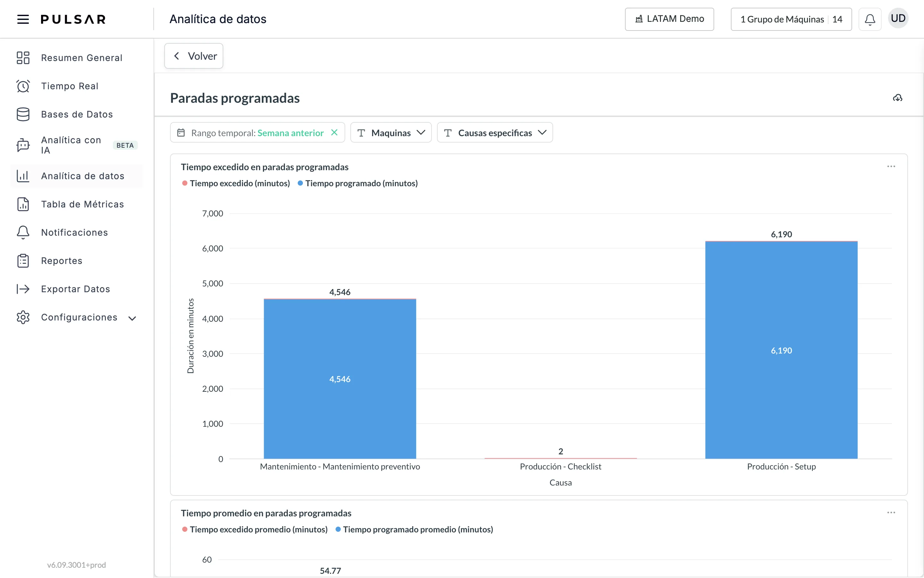Viewport: 924px width, 578px height.
Task: Click the Exportar Datos arrow icon
Action: pyautogui.click(x=23, y=289)
